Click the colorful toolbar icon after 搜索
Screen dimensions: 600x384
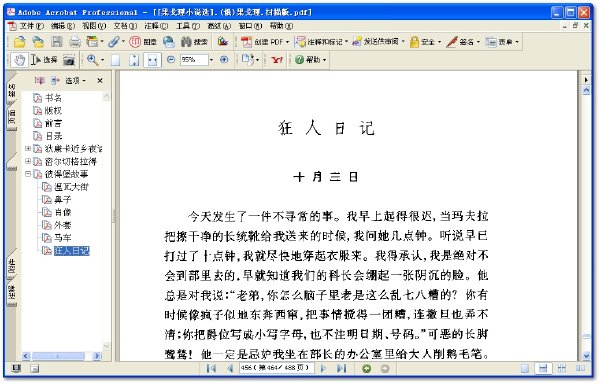(x=223, y=41)
